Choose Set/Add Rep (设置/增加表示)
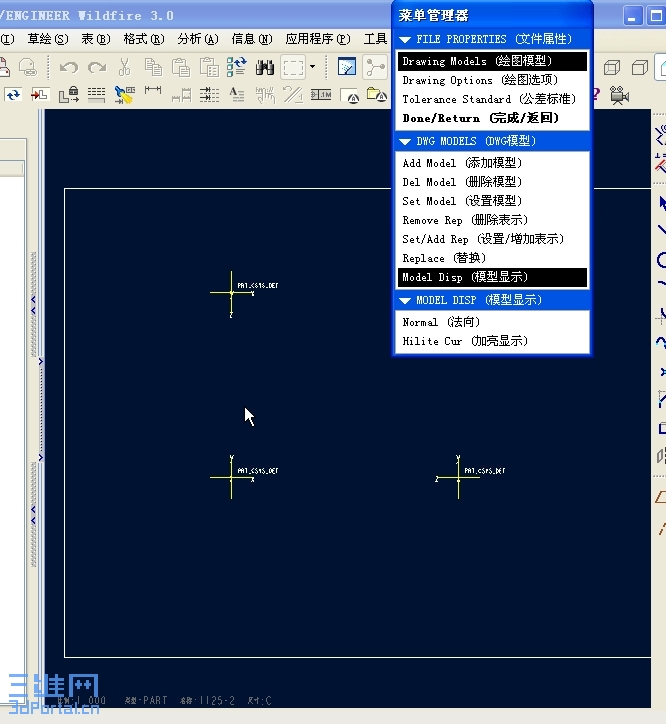The height and width of the screenshot is (724, 666). pyautogui.click(x=492, y=239)
